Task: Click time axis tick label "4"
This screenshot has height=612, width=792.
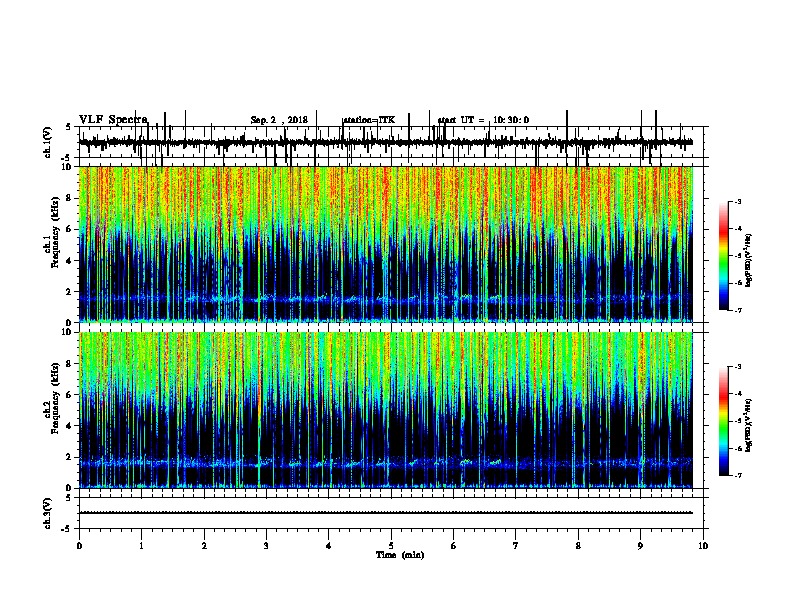Action: [x=329, y=546]
